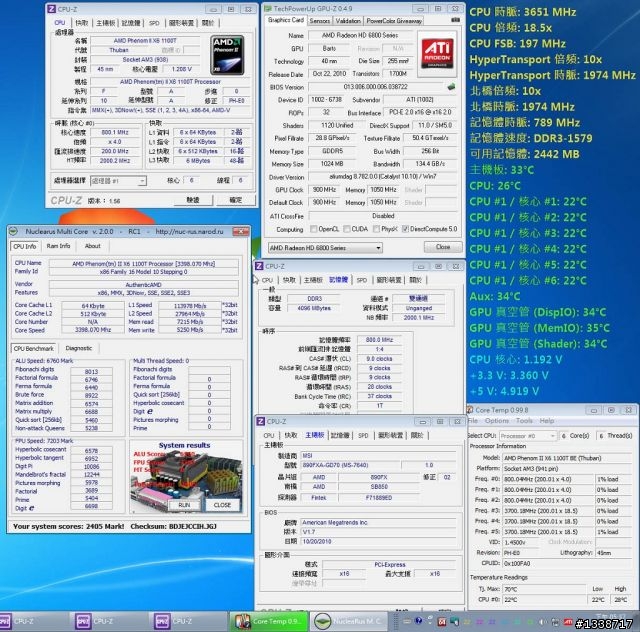Open the Select CPU dropdown in Core Temp
Image resolution: width=640 pixels, height=632 pixels.
(x=528, y=436)
